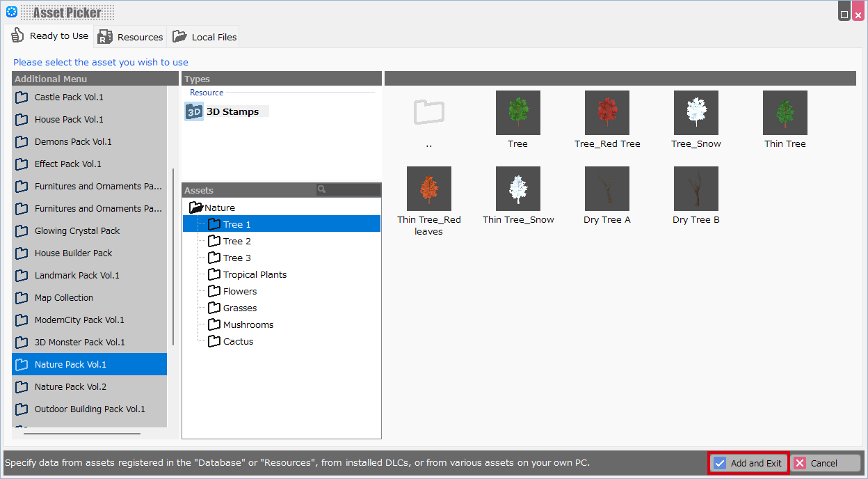
Task: Pick the Dry Tree A asset icon
Action: point(606,189)
